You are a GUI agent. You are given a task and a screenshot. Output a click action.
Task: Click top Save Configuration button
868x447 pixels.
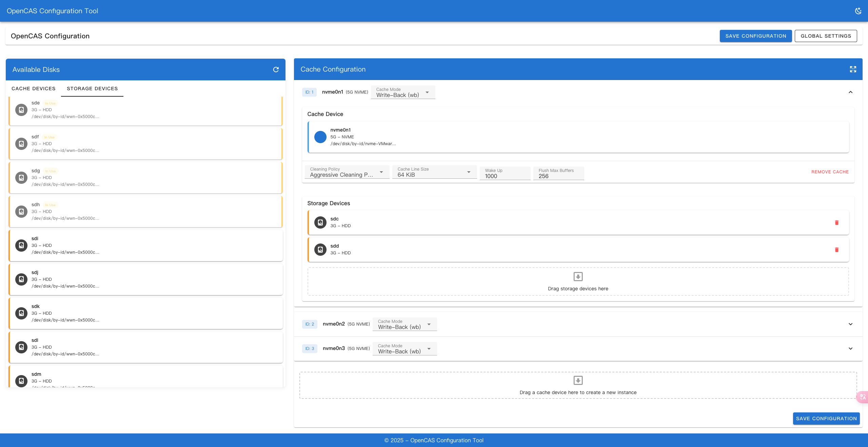(756, 36)
